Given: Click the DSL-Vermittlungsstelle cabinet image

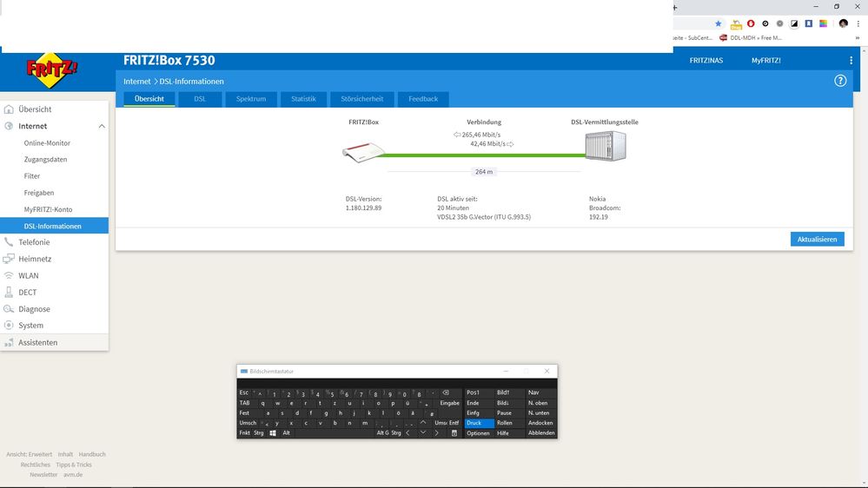Looking at the screenshot, I should [x=606, y=146].
